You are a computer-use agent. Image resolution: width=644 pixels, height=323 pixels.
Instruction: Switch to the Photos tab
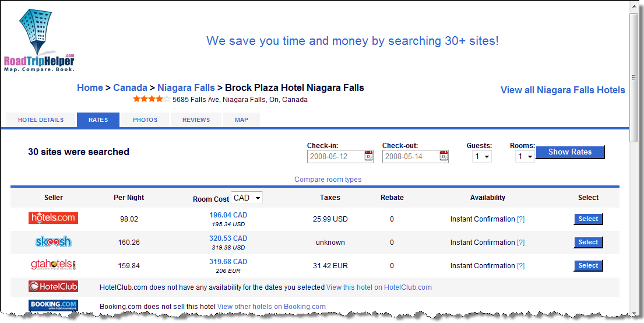(145, 120)
